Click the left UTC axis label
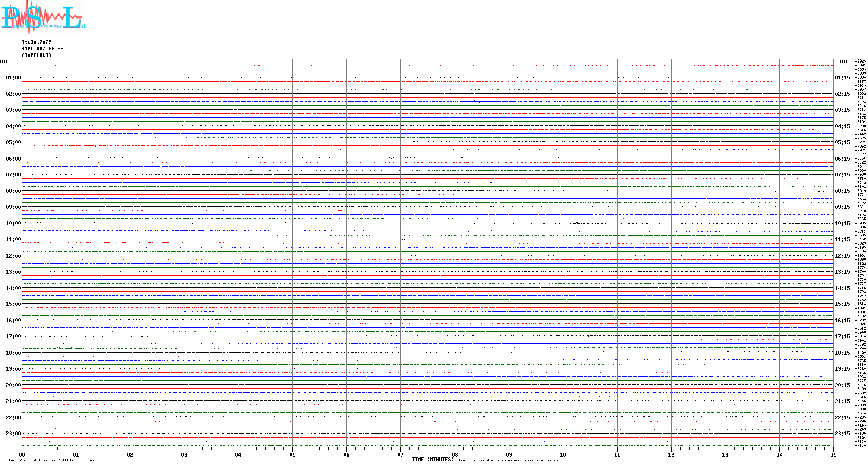868x466 pixels. pos(4,62)
